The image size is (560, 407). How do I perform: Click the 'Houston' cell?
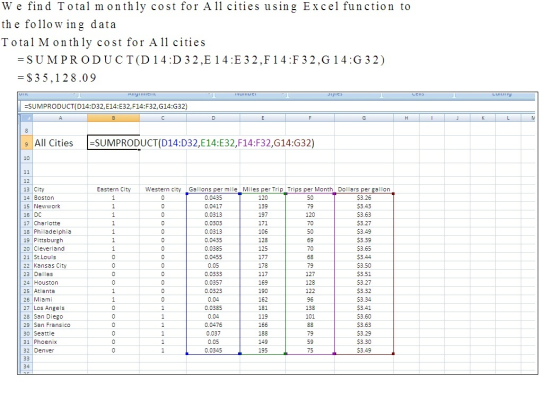coord(60,282)
